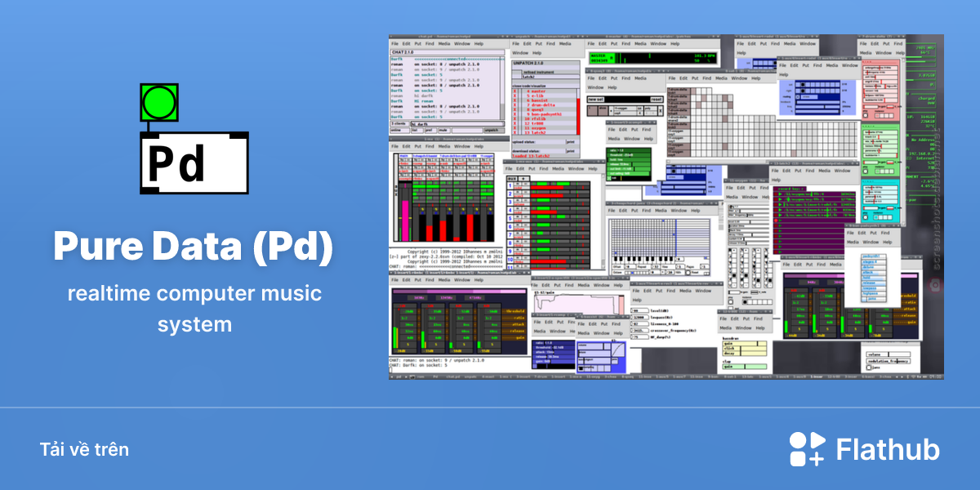Adjust the volume slider
The image size is (980, 490).
pyautogui.click(x=888, y=354)
